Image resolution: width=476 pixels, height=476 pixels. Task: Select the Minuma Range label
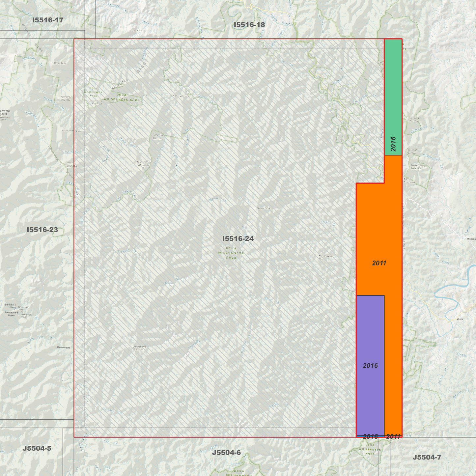[x=130, y=75]
